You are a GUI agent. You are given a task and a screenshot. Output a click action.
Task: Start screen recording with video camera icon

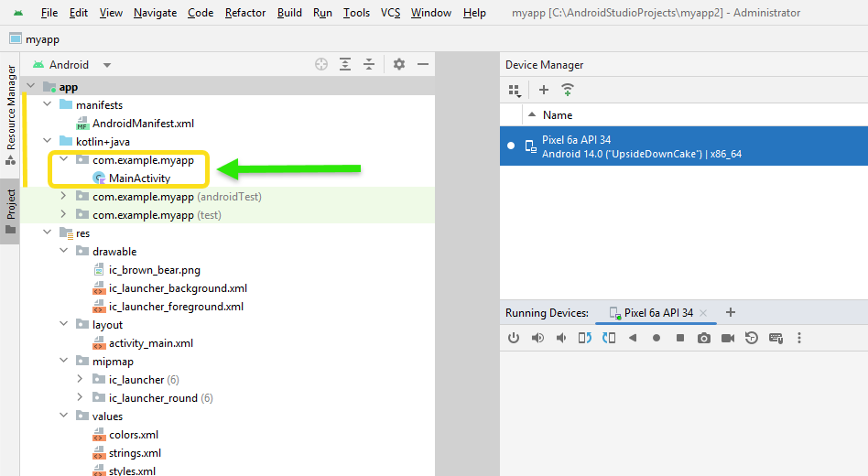point(727,338)
